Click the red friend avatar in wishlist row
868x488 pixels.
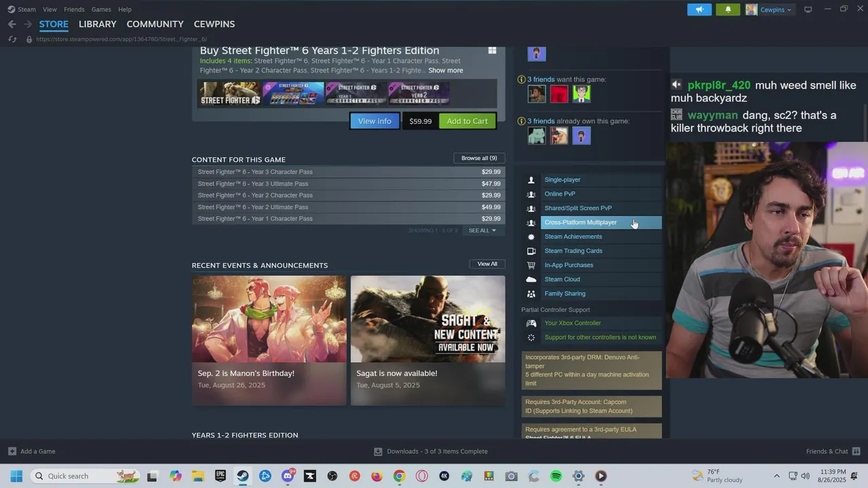559,94
